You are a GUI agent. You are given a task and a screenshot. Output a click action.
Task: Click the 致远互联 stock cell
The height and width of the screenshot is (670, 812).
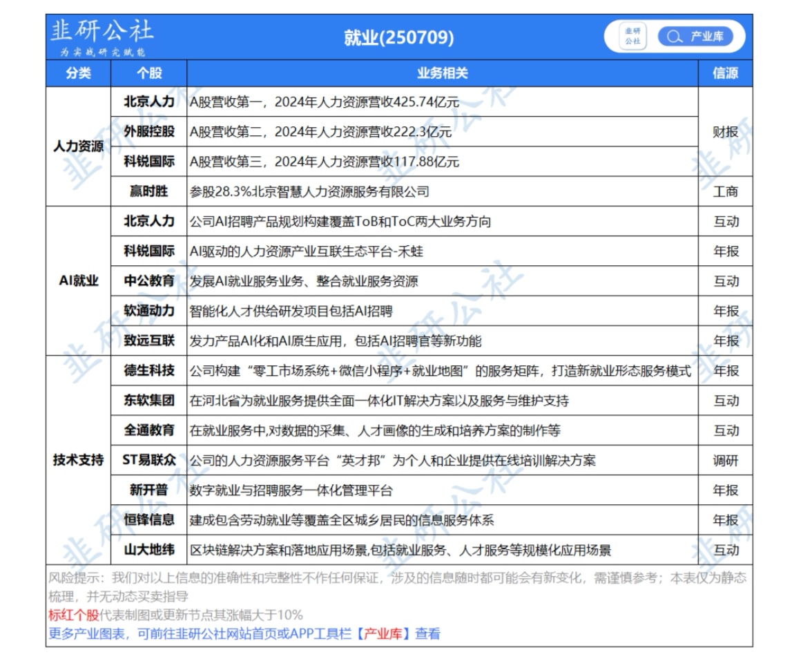point(149,341)
